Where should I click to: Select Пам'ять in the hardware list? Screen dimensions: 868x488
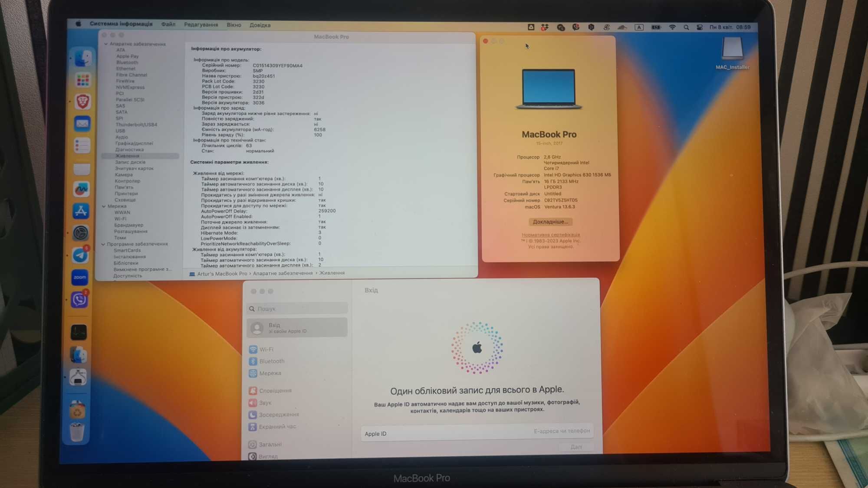click(x=124, y=187)
